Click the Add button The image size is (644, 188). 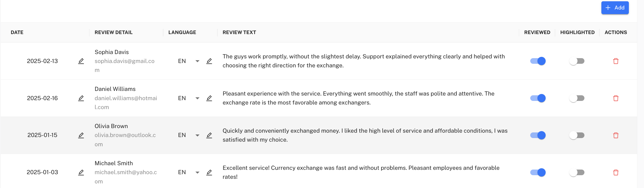(x=615, y=8)
